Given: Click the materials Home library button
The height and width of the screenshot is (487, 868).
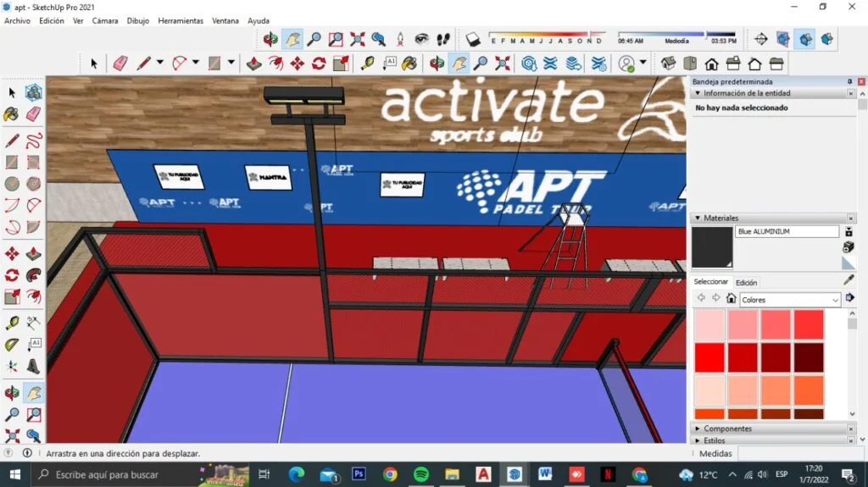Looking at the screenshot, I should pyautogui.click(x=731, y=298).
